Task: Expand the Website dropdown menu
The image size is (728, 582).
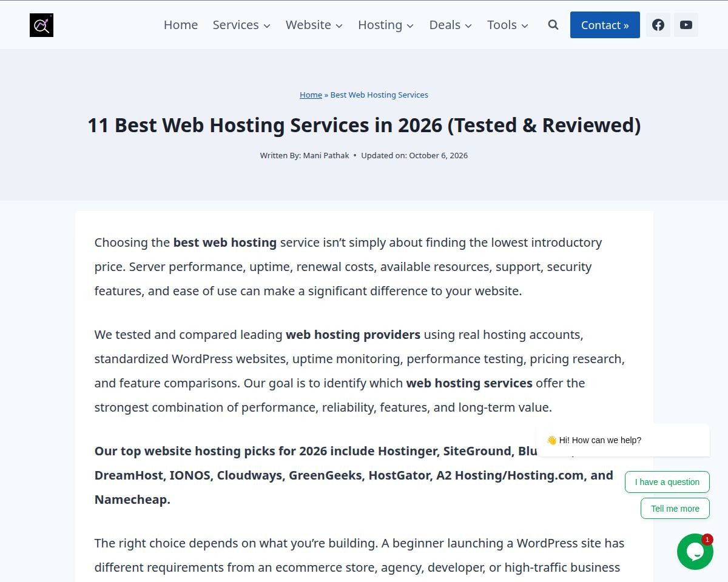Action: click(314, 25)
